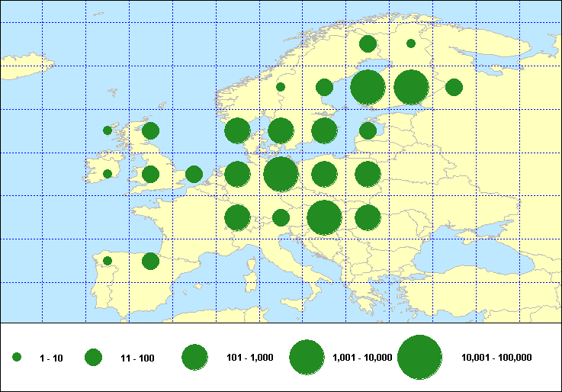Select the circle over northern Spain
This screenshot has height=392, width=562.
[150, 261]
